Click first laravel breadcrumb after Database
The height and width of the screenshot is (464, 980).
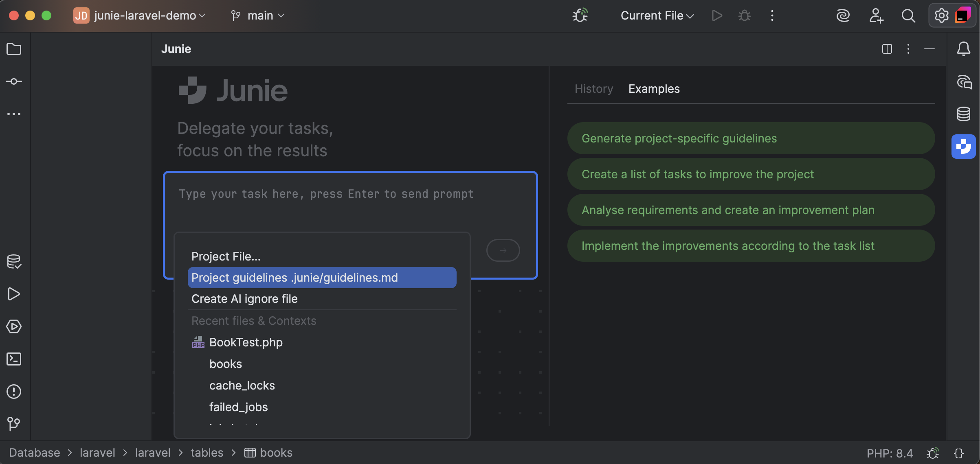pyautogui.click(x=97, y=453)
